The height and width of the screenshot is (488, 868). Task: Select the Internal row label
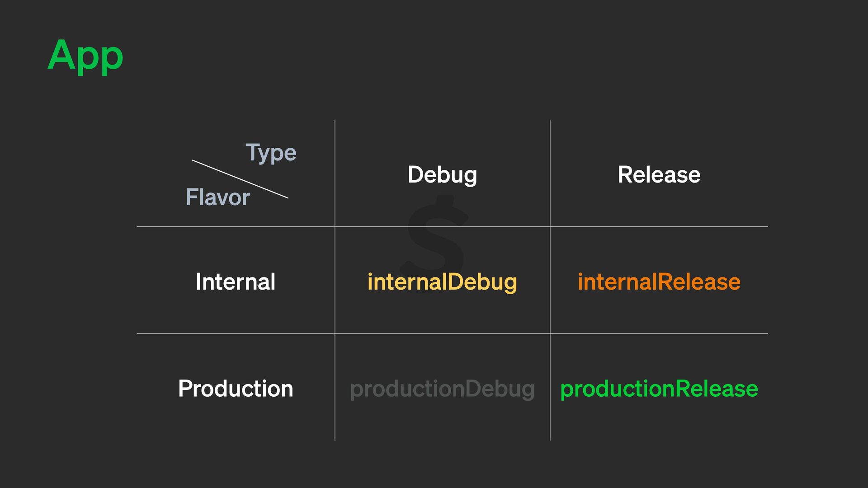(235, 282)
